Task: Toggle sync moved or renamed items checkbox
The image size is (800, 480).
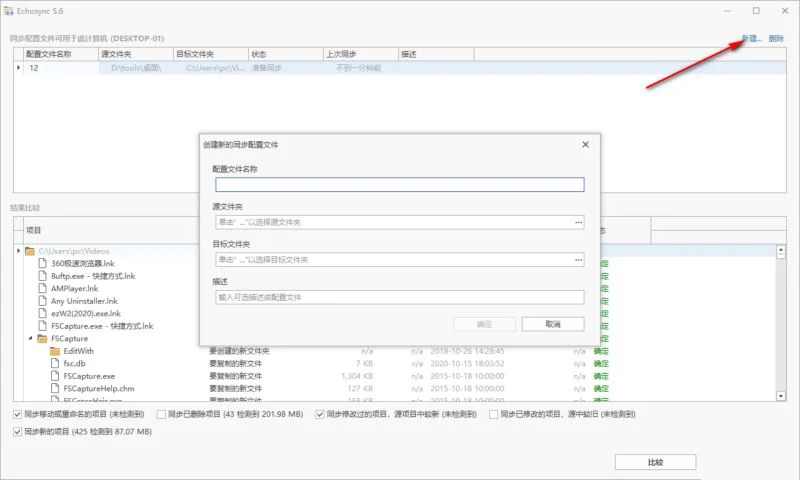Action: (17, 414)
